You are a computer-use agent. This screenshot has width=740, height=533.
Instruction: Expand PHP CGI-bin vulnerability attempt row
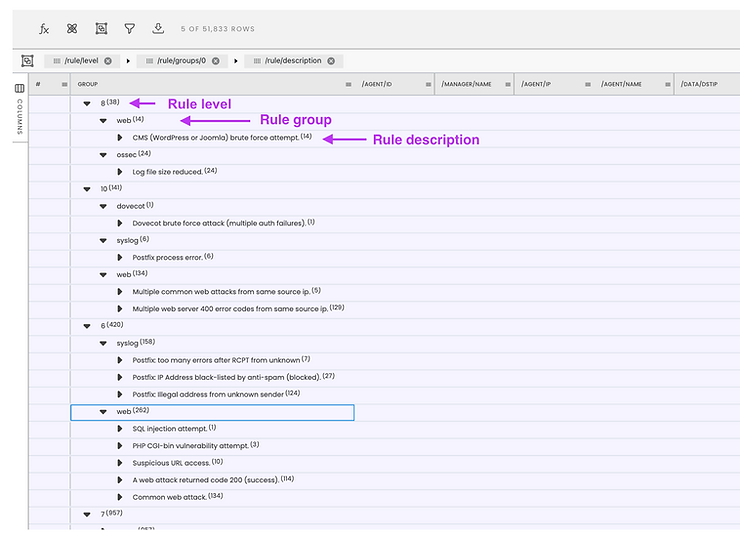point(120,446)
